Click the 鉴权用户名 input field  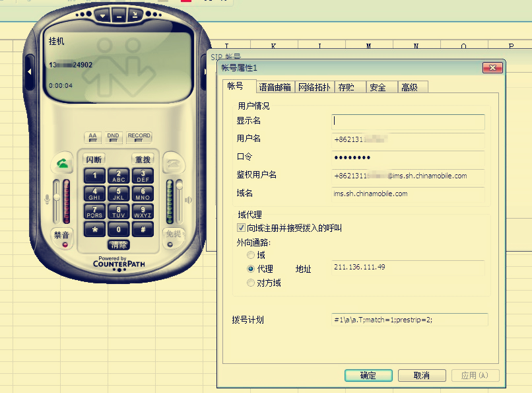coord(408,176)
